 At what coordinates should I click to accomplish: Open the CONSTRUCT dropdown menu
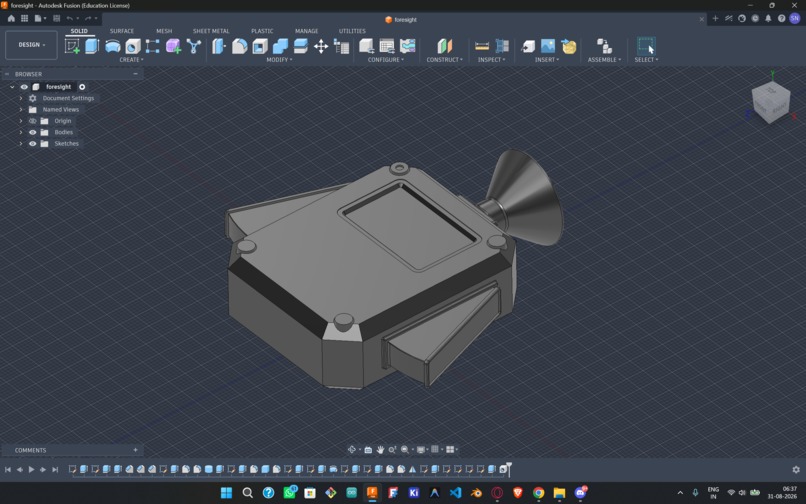445,60
